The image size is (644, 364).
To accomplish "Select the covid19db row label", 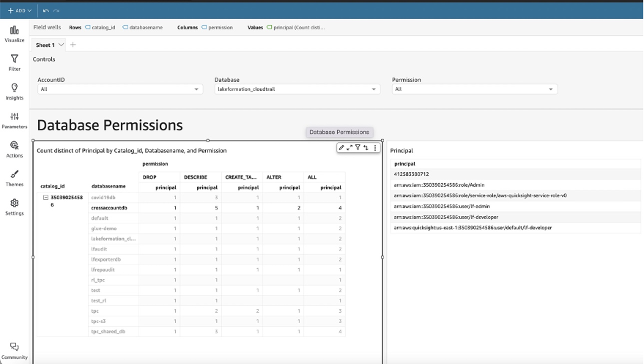I will coord(103,198).
